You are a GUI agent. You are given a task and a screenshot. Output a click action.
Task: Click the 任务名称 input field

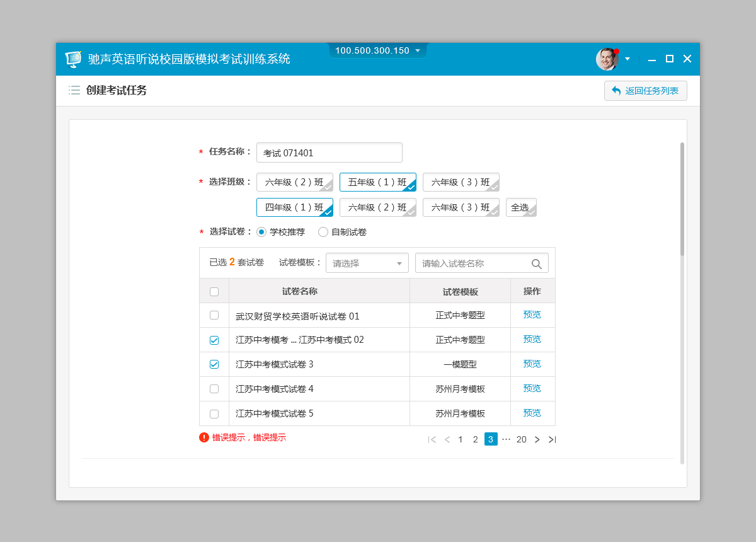[x=329, y=153]
